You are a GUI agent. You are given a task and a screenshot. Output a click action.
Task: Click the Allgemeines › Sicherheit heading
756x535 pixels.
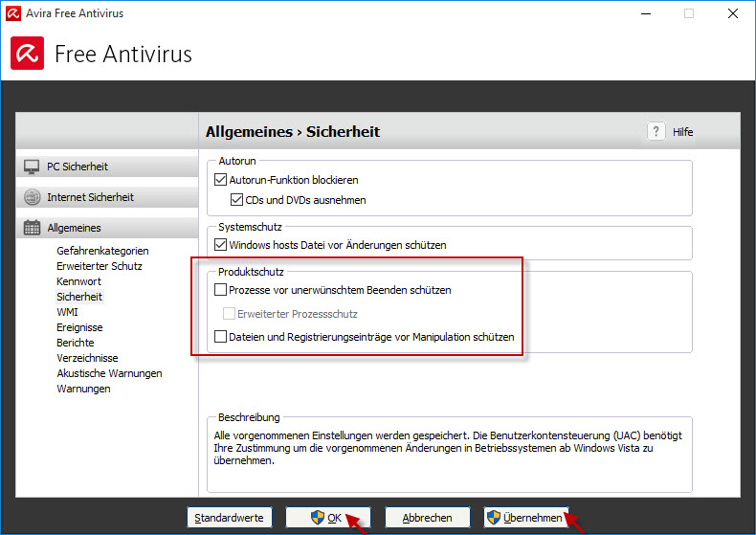(293, 131)
